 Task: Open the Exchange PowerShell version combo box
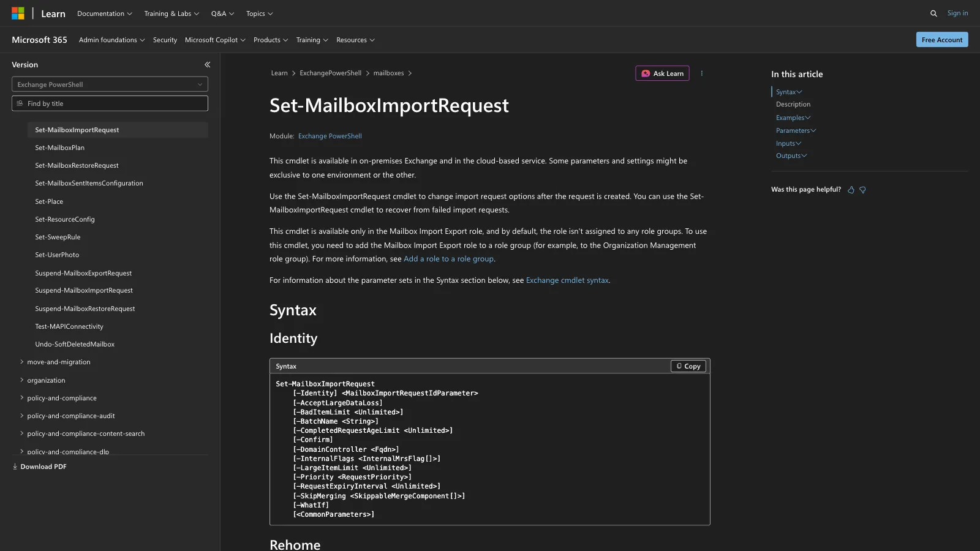pos(110,84)
